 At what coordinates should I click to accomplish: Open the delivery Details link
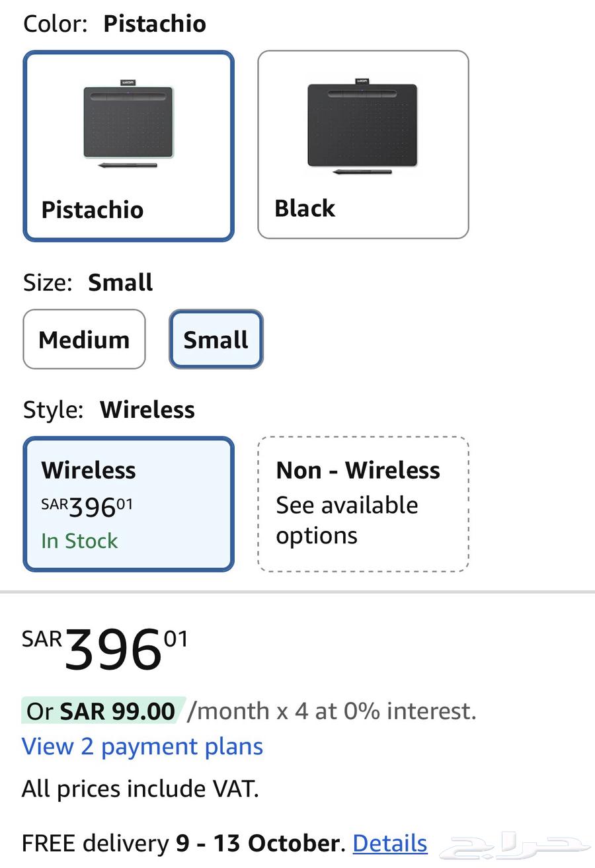pos(389,843)
